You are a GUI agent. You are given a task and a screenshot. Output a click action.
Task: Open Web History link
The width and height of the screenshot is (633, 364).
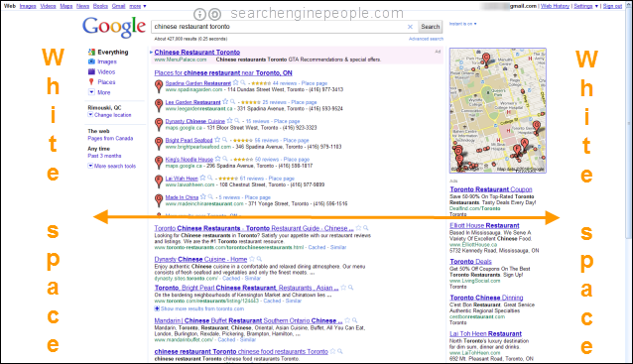coord(555,6)
